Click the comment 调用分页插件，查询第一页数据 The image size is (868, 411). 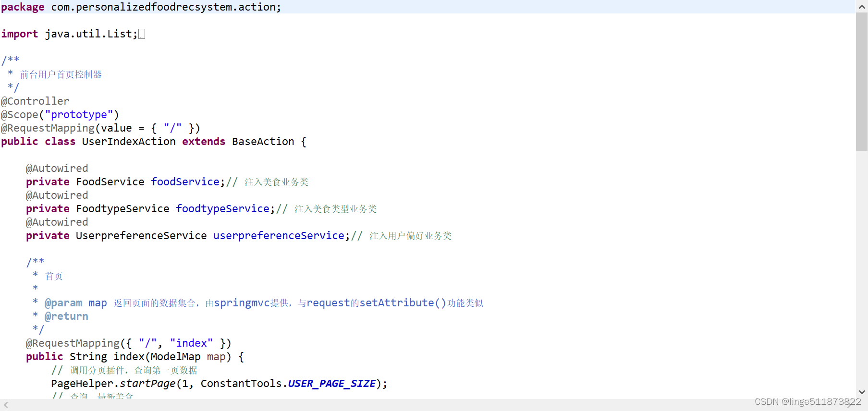[134, 370]
